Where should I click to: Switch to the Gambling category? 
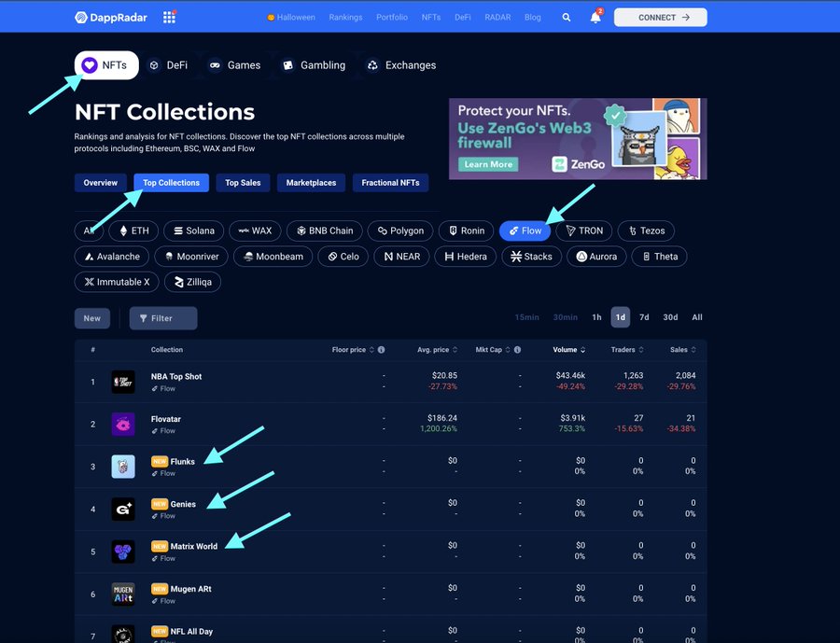pos(314,65)
